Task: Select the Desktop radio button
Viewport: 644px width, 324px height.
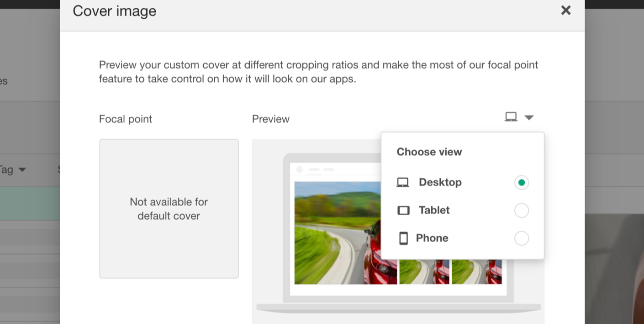Action: pos(522,183)
